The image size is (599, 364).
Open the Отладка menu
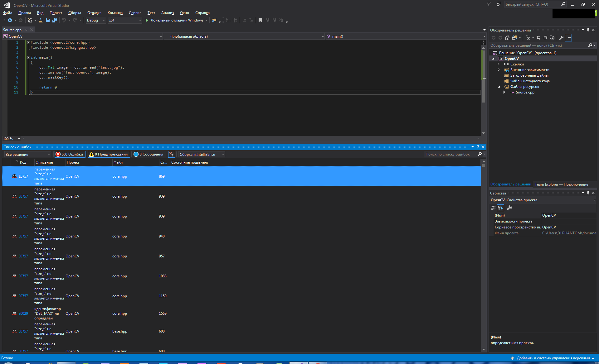94,13
